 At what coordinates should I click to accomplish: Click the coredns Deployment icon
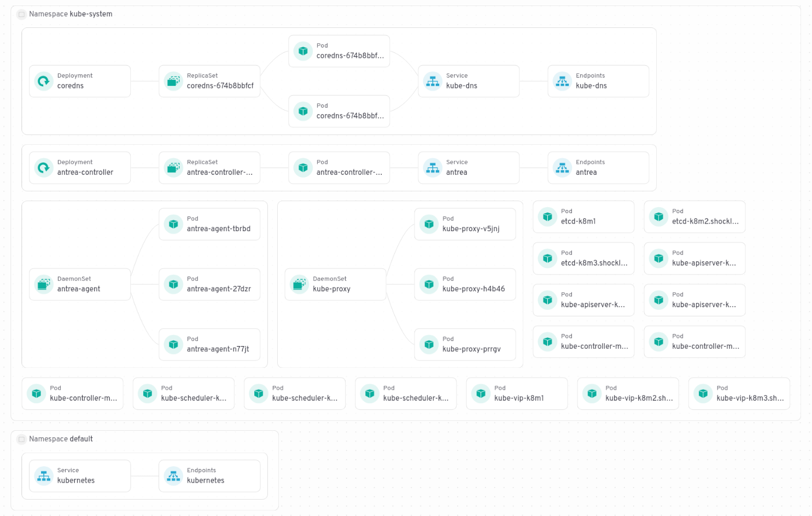(44, 81)
